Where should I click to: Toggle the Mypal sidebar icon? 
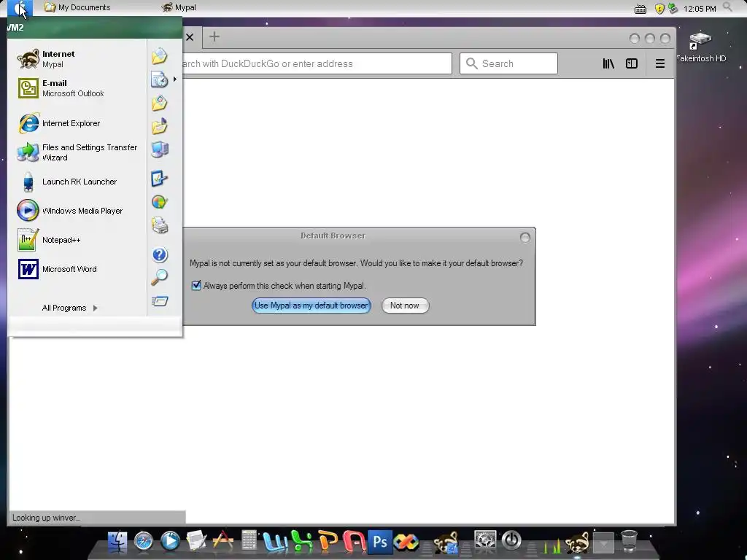click(x=632, y=64)
